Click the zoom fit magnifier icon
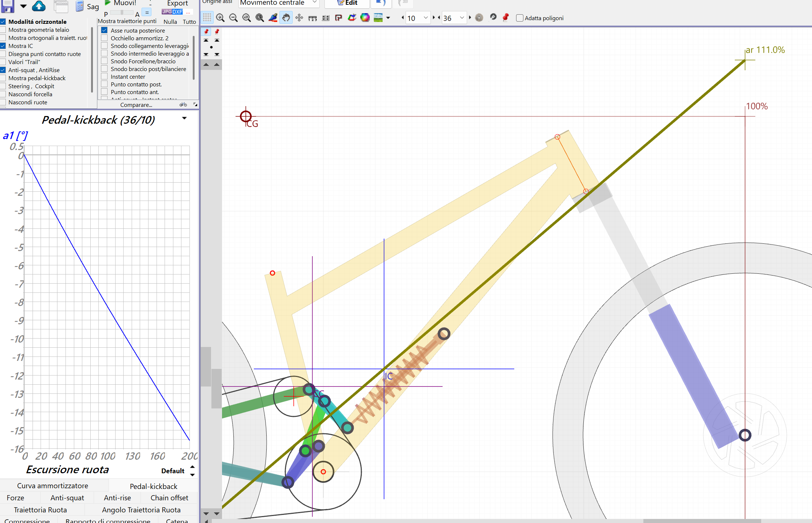The width and height of the screenshot is (812, 523). (260, 18)
